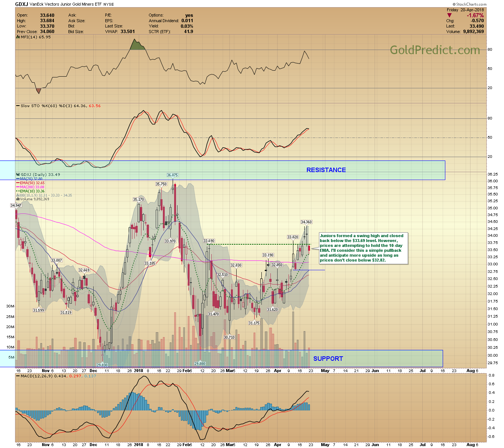Viewport: 504px width, 448px height.
Task: Click the dotted green EMA(10) legend marker
Action: 18,191
